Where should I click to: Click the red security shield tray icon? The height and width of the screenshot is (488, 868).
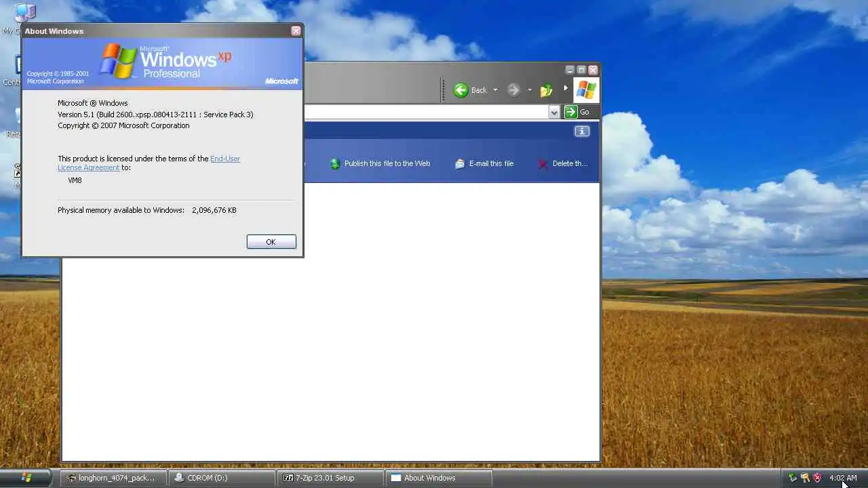[x=817, y=478]
